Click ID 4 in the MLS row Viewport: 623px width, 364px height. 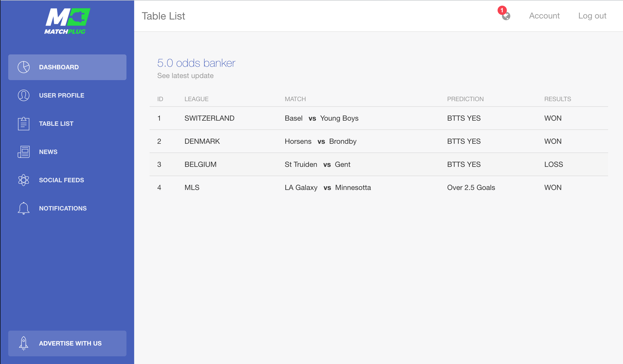(x=159, y=187)
